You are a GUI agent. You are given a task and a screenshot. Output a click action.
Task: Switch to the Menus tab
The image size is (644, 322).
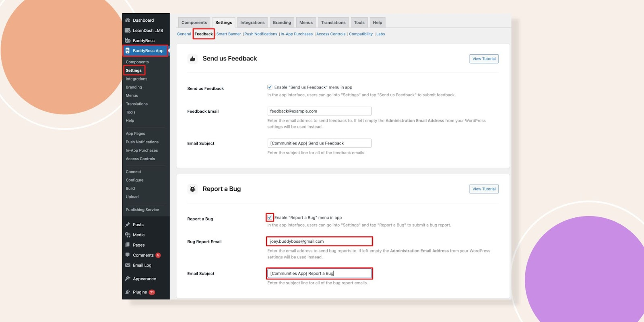point(306,23)
